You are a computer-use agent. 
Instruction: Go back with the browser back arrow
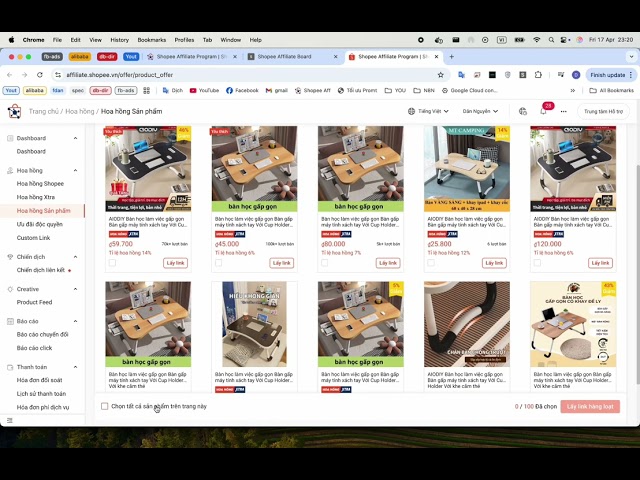point(10,75)
